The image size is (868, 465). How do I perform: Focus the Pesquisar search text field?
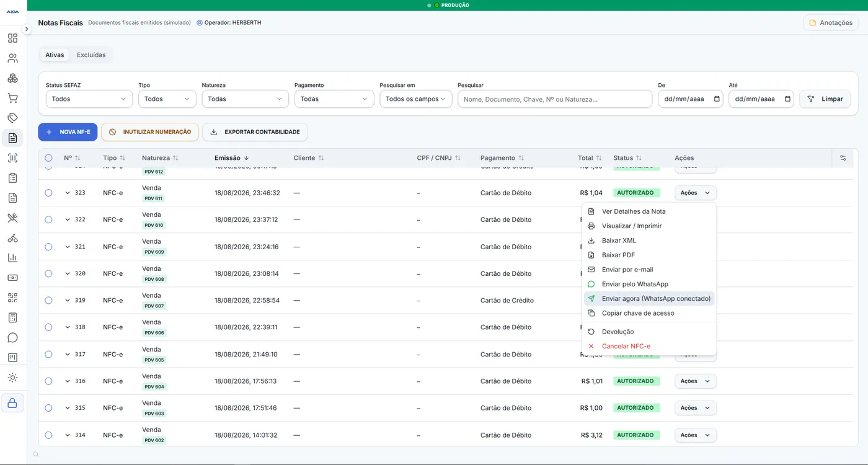click(x=555, y=99)
